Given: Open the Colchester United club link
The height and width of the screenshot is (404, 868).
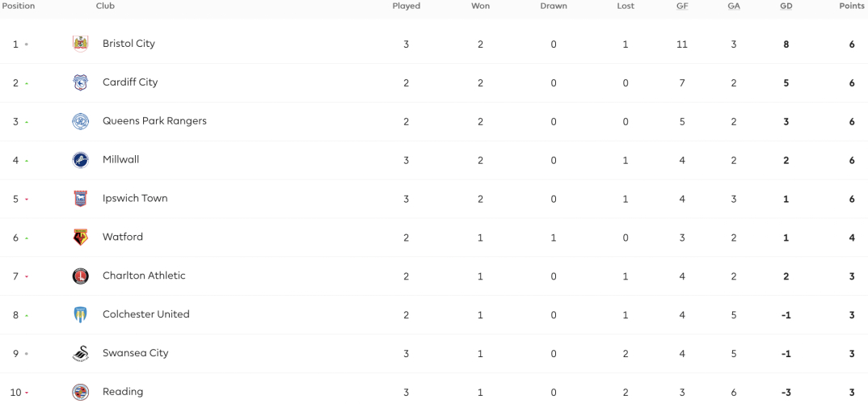Looking at the screenshot, I should 146,314.
